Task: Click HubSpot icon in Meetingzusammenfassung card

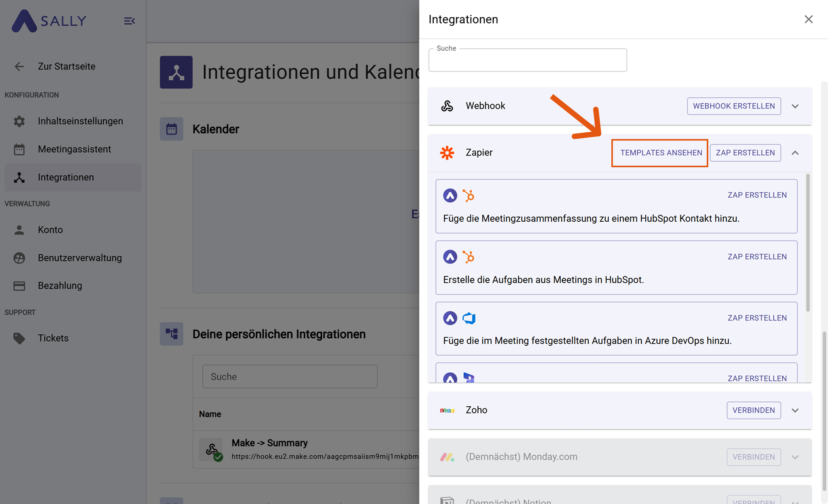Action: (x=468, y=196)
